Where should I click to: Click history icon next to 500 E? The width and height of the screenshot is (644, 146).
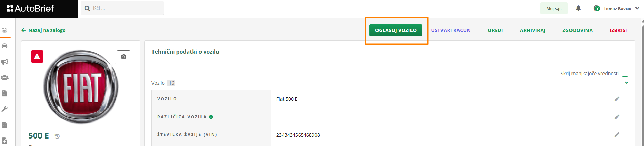[x=57, y=136]
